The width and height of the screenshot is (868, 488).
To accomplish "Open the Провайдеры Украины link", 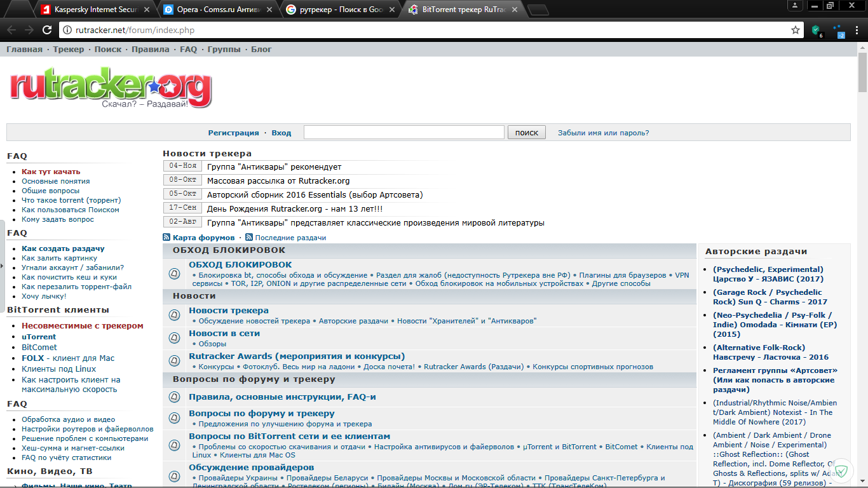I will [238, 478].
